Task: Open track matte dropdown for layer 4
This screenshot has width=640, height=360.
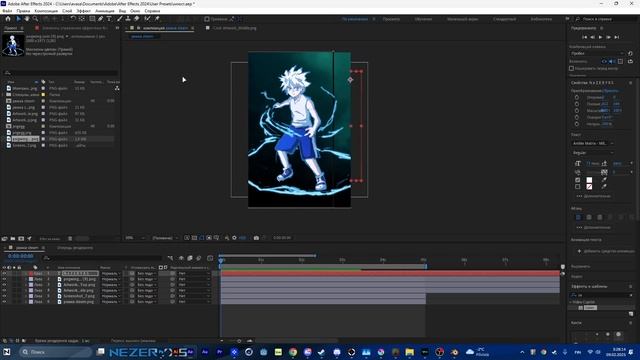Action: click(x=146, y=291)
